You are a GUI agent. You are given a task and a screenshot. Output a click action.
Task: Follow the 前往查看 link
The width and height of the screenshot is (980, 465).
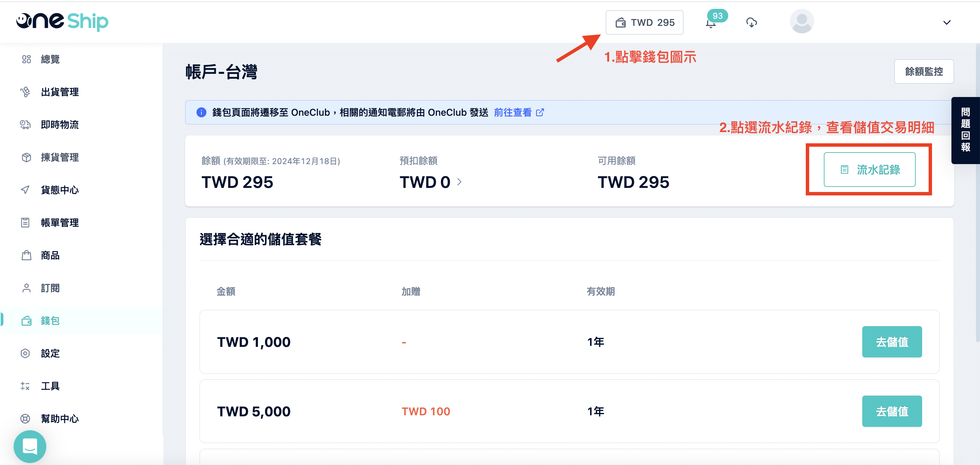point(512,113)
